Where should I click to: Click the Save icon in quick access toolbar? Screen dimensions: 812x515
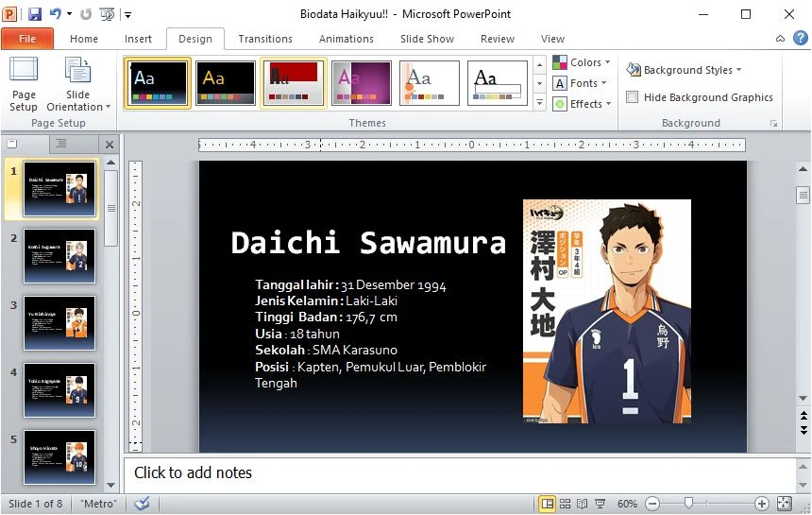35,14
